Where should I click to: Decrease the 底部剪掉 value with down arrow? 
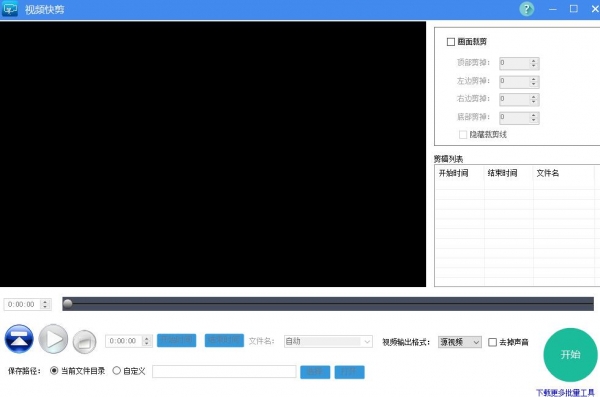[x=534, y=120]
